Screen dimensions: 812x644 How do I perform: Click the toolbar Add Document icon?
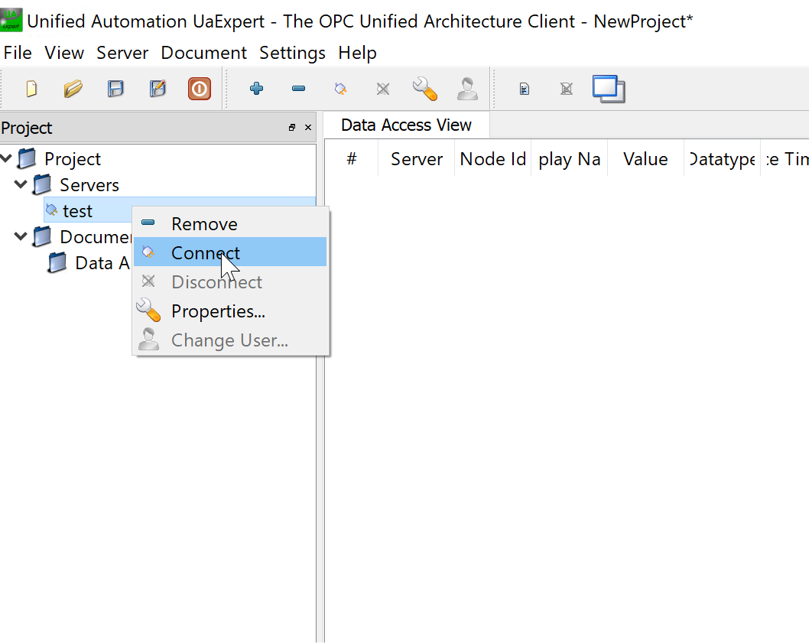point(524,89)
